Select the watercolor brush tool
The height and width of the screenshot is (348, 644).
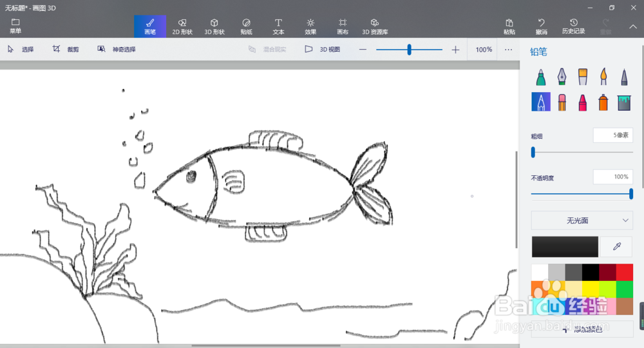coord(603,77)
